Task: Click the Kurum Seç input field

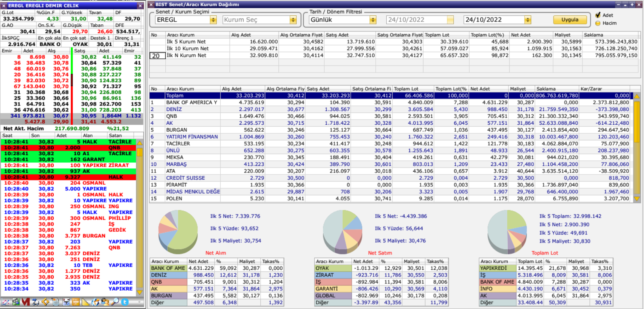Action: [256, 20]
